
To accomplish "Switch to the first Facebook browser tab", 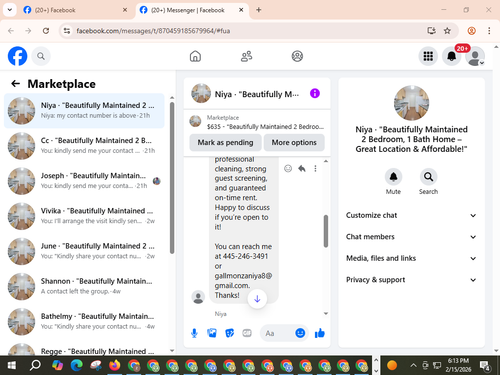I will [74, 10].
